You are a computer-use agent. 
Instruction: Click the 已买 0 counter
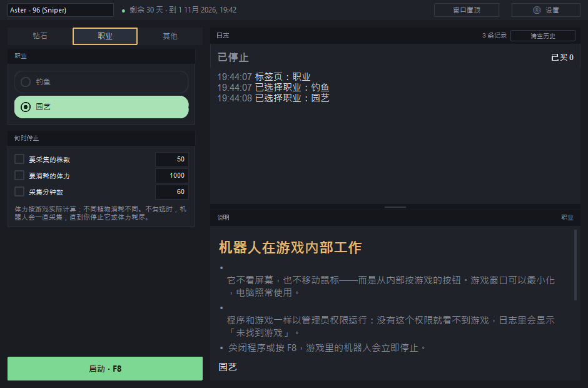(x=562, y=58)
